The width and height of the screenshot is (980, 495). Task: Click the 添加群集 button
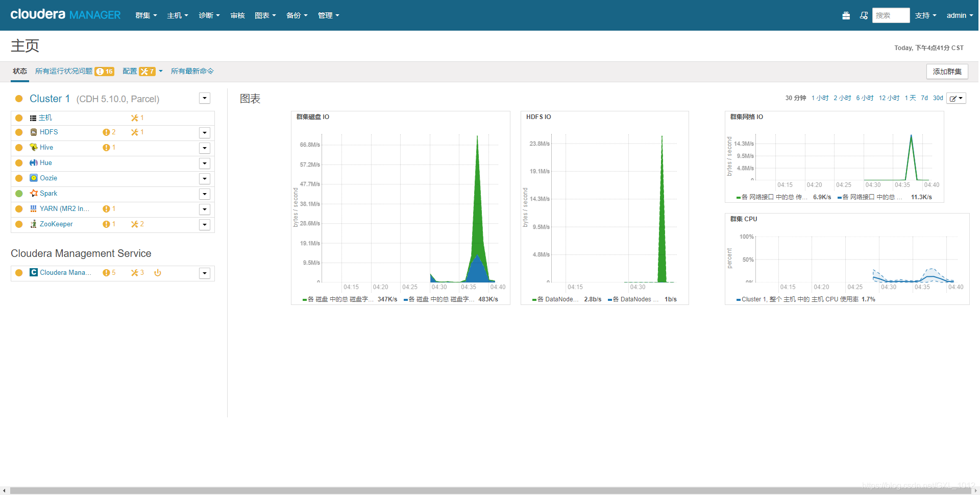(947, 72)
